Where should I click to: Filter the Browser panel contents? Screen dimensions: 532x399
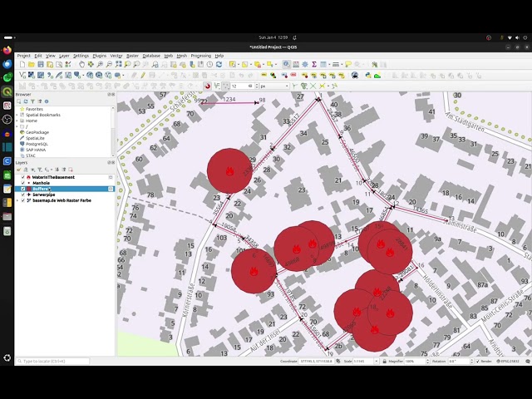(32, 101)
